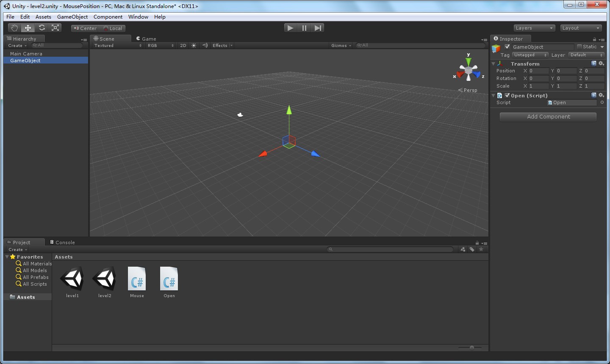
Task: Select the Scale tool
Action: point(55,28)
